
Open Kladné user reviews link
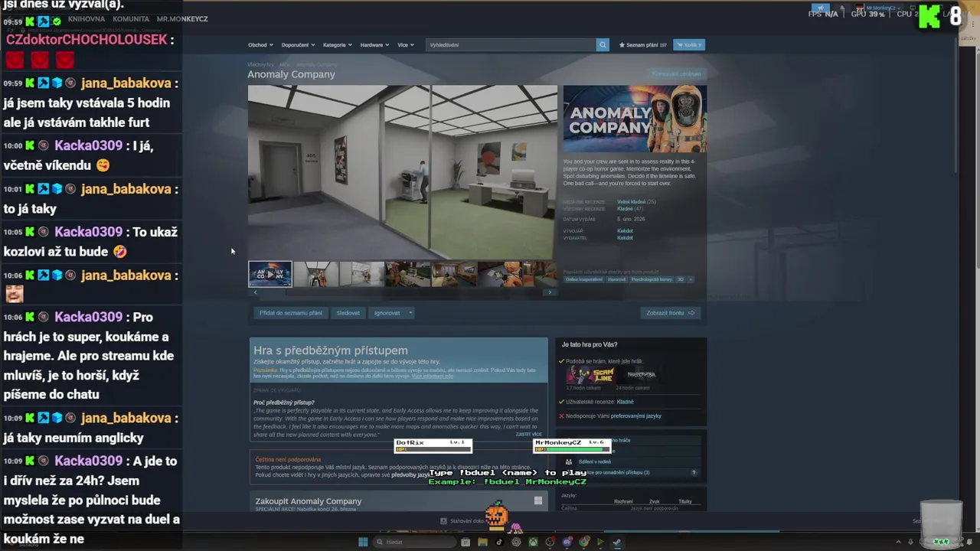pos(625,402)
